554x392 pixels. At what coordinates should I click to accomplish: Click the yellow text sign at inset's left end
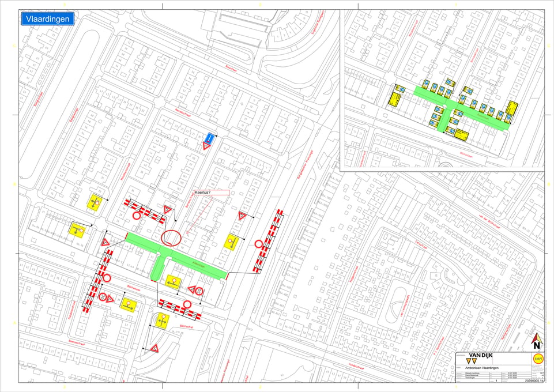pos(396,99)
